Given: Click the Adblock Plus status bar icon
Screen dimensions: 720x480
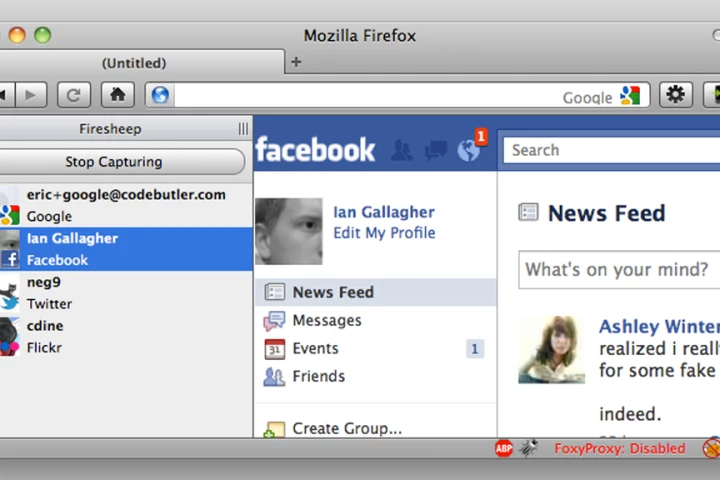Looking at the screenshot, I should tap(504, 448).
